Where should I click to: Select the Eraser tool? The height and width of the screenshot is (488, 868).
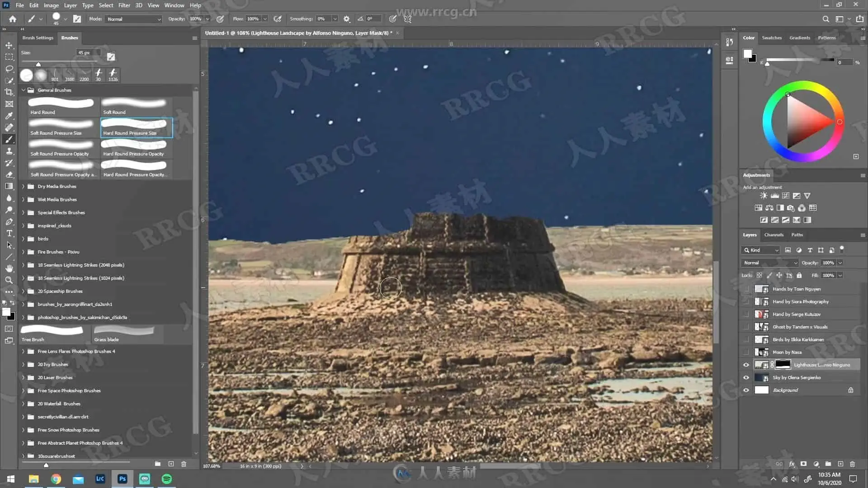tap(9, 174)
